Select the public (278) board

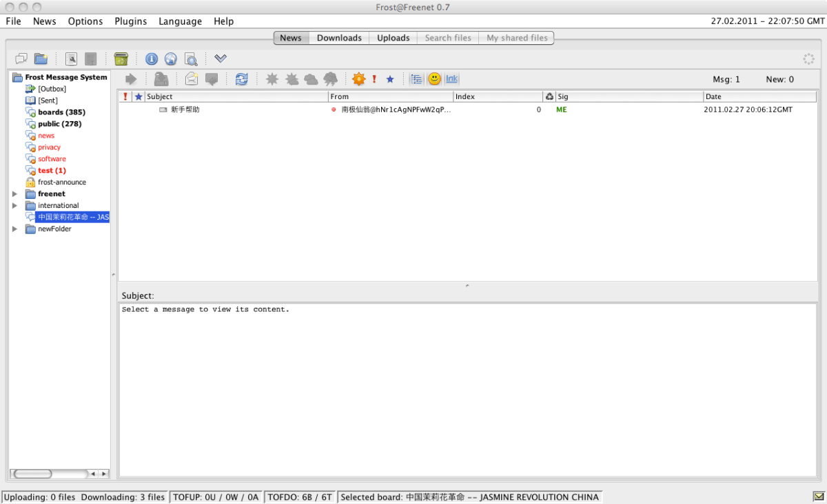click(53, 124)
